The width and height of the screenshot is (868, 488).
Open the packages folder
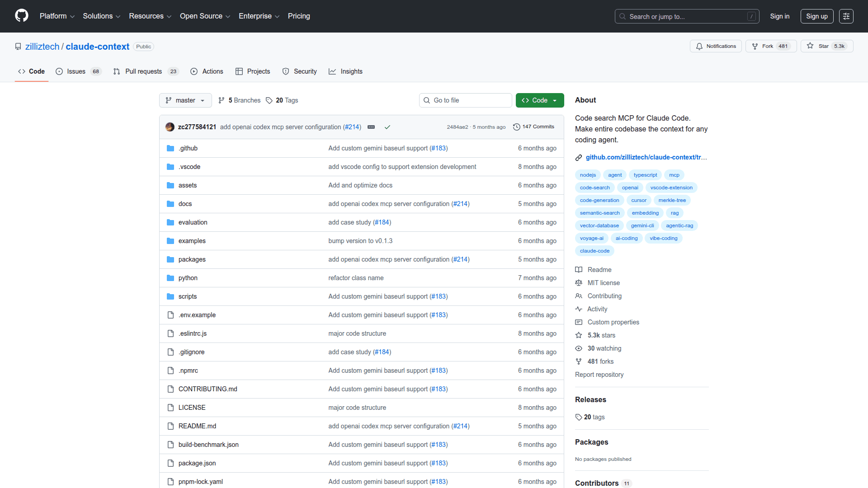coord(192,259)
